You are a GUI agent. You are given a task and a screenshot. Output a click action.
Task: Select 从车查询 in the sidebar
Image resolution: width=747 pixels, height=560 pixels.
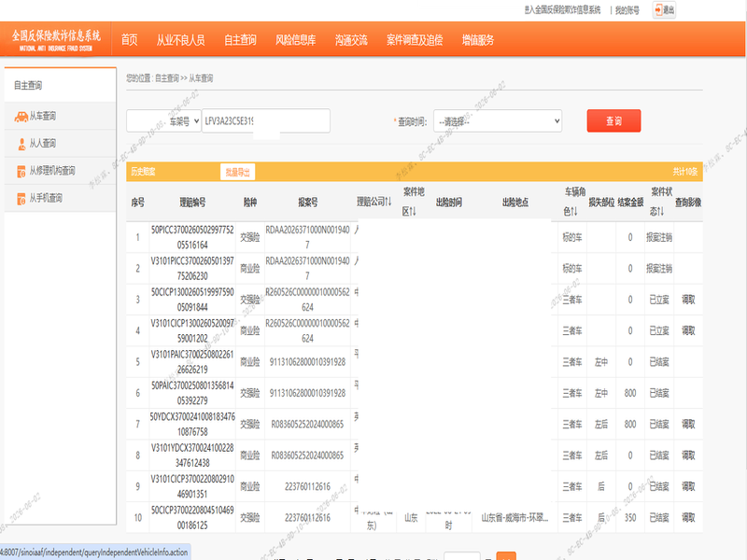(42, 116)
